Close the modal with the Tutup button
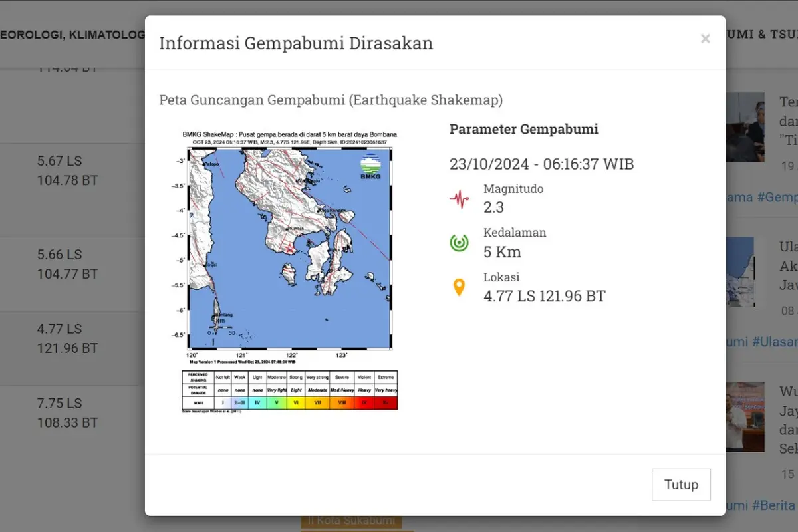This screenshot has height=532, width=798. tap(681, 485)
